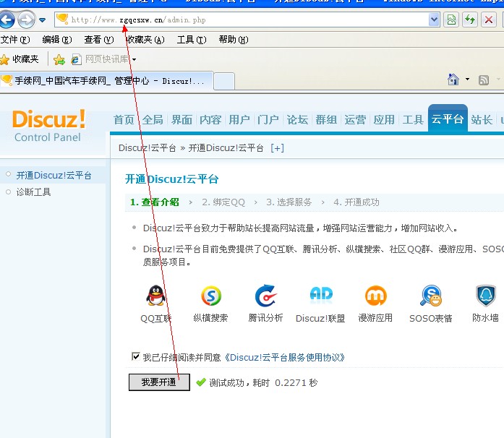This screenshot has width=504, height=438.
Task: Expand the address bar history dropdown
Action: point(434,20)
